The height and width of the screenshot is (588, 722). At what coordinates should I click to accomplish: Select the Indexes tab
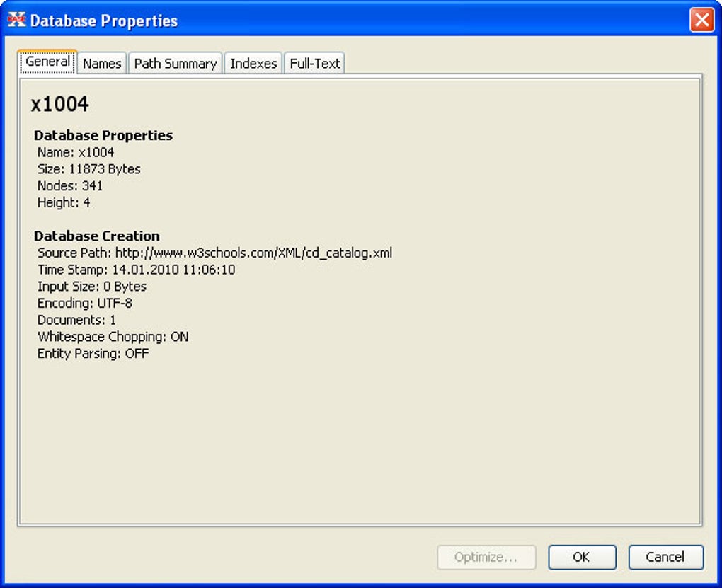pos(253,63)
